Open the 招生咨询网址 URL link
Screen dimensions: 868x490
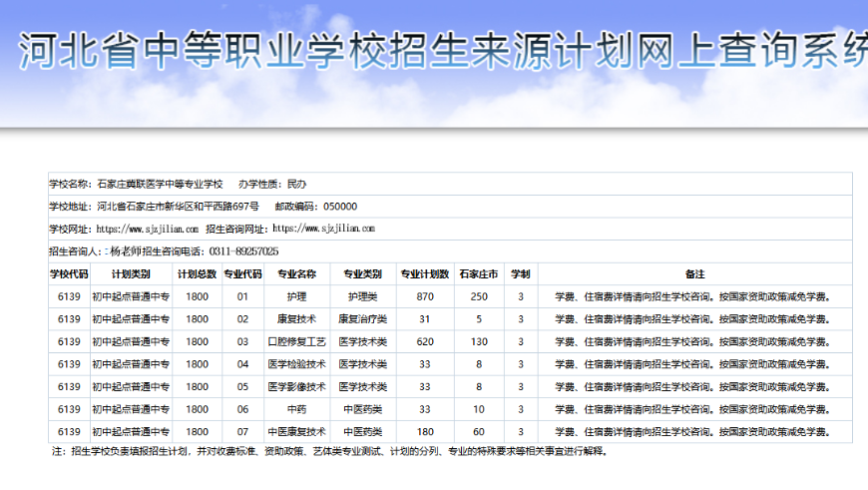[324, 229]
